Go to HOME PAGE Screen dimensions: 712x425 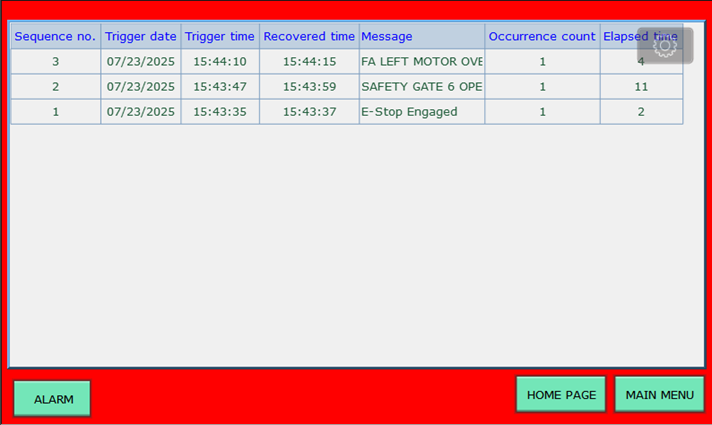561,395
